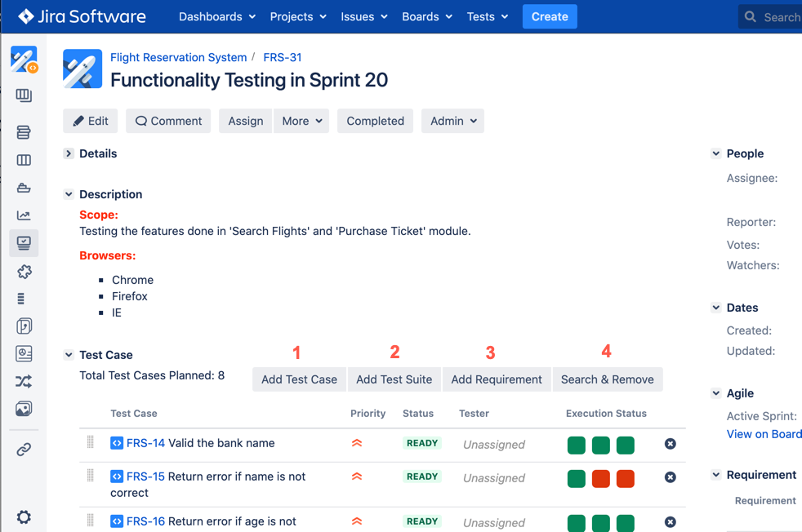Collapse the Description section

[69, 194]
